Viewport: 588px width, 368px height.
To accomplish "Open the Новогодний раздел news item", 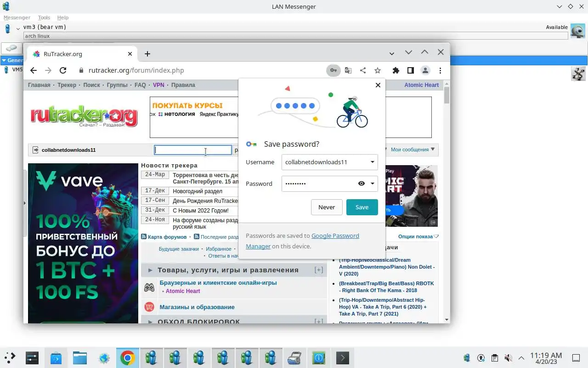I will [x=198, y=191].
